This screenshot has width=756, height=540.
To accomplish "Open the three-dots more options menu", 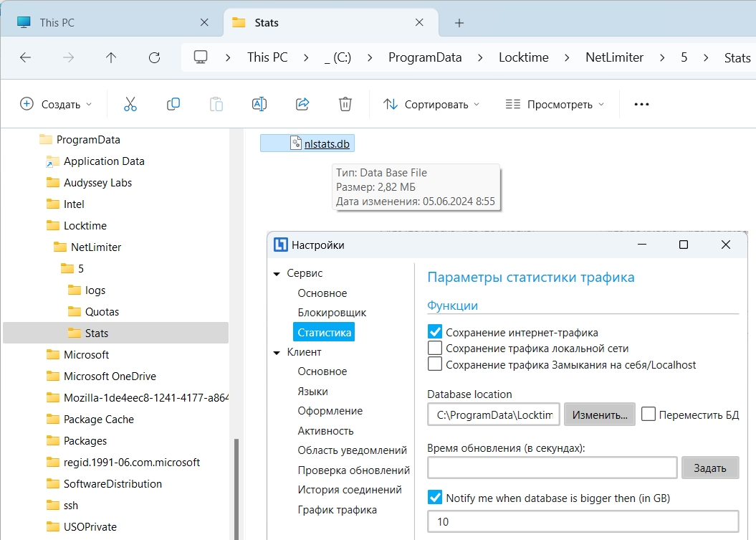I will coord(641,104).
